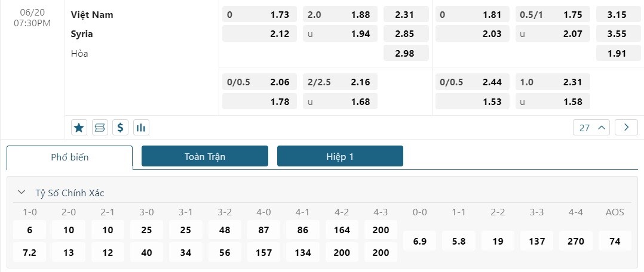Click the dollar sign icon
Viewport: 644px width, 272px height.
pos(121,127)
